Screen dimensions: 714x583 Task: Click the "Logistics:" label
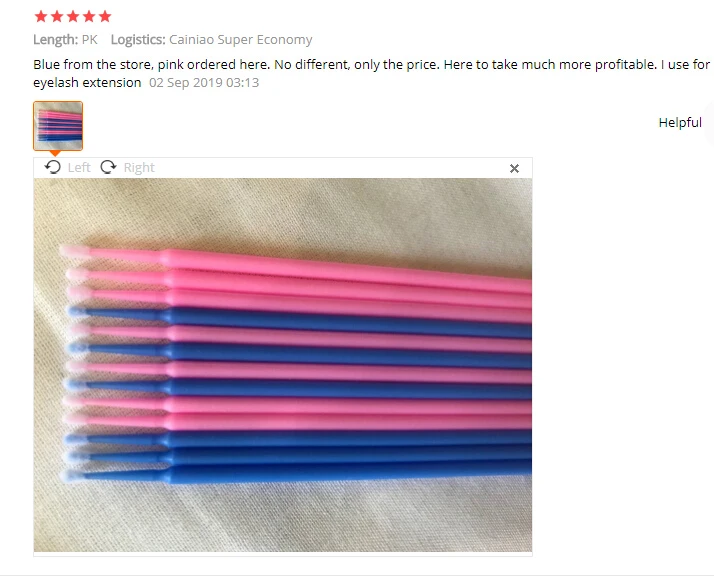[x=138, y=40]
